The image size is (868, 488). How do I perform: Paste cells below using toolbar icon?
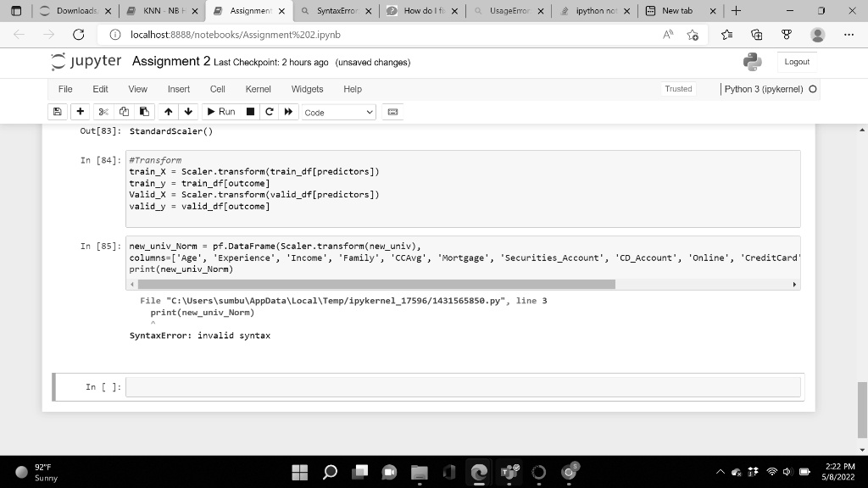click(144, 112)
